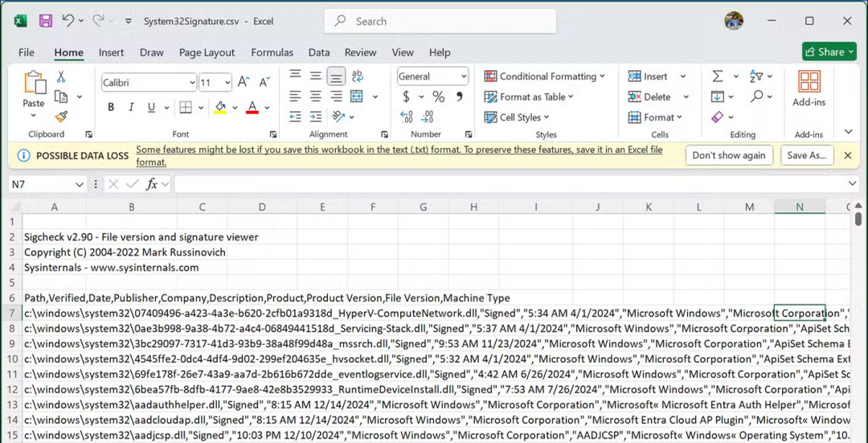Apply Accounting dollar number format

coord(406,97)
